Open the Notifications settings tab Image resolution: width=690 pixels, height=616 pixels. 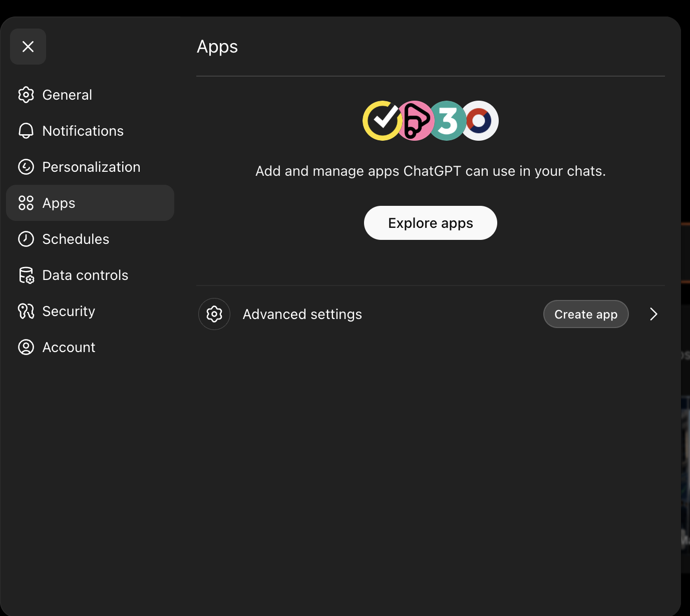click(x=90, y=131)
